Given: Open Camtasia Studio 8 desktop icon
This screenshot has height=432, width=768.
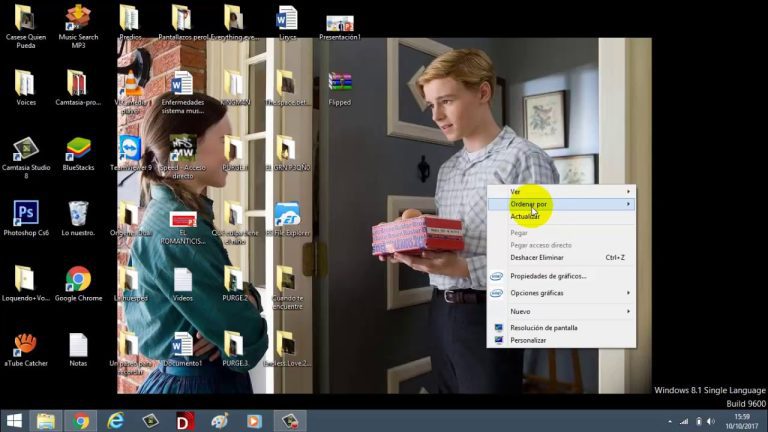Looking at the screenshot, I should point(26,149).
